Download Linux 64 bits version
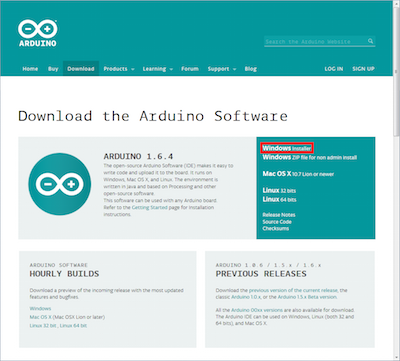Image resolution: width=400 pixels, height=361 pixels. click(x=279, y=199)
